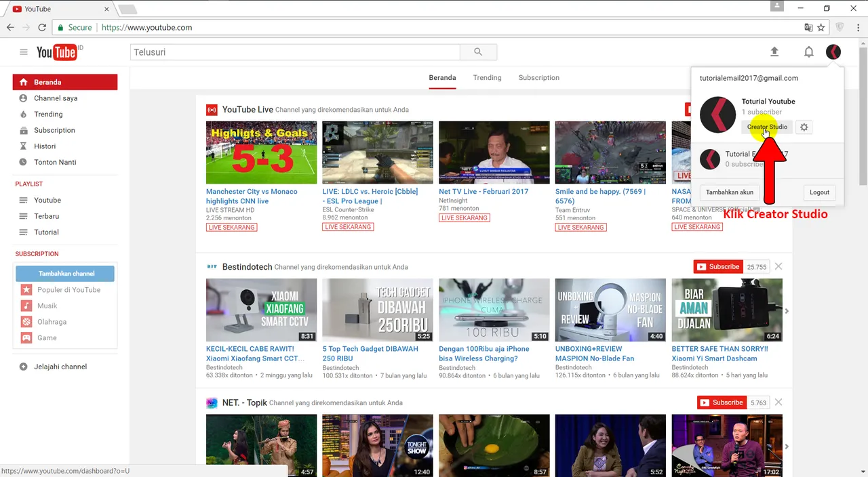The width and height of the screenshot is (868, 477).
Task: Show next Bestindotech videos arrow
Action: (x=787, y=311)
